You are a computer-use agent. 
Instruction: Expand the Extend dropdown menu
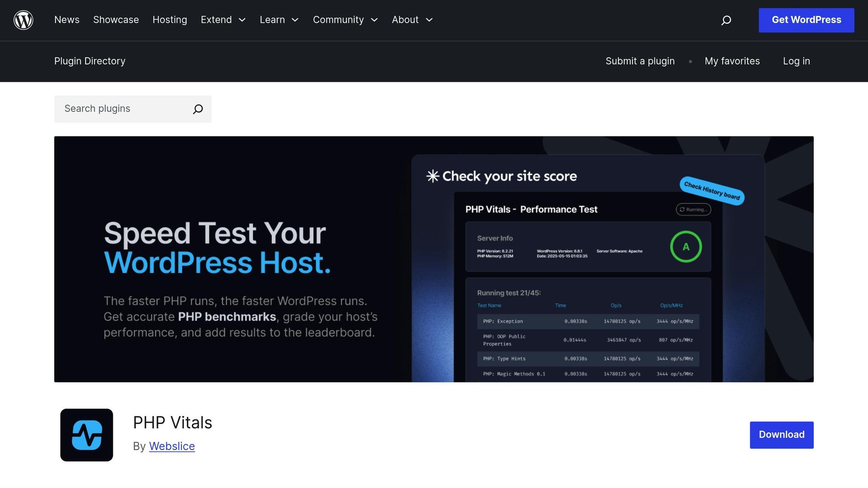[223, 20]
